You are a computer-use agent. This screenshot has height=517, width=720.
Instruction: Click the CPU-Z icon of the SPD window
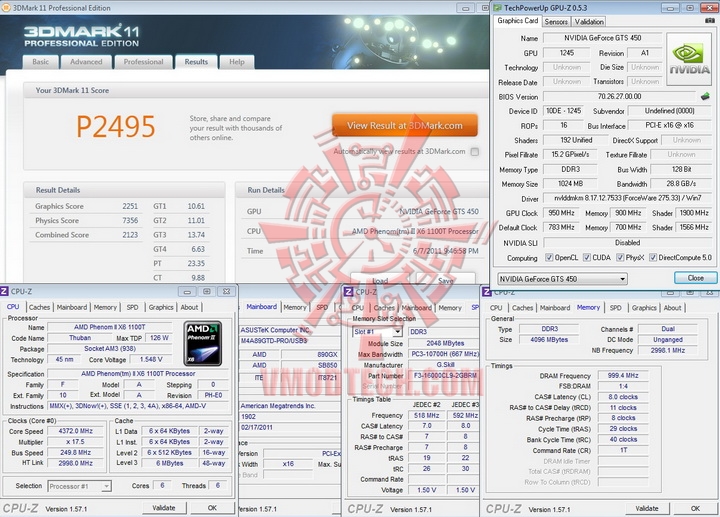[349, 292]
